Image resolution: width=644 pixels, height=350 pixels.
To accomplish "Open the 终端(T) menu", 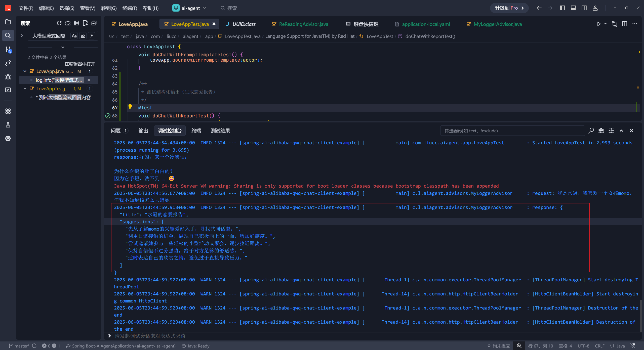I will 130,8.
